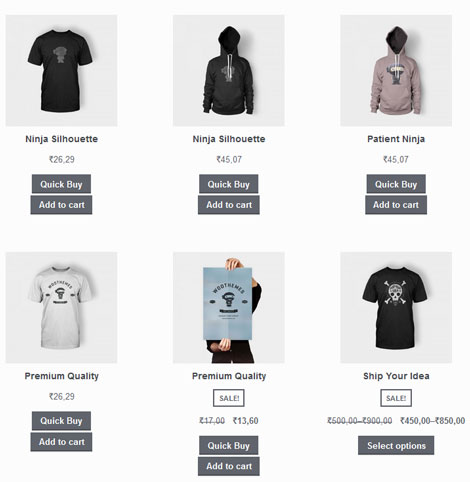Add Ninja Silhouette hoodie to cart

[x=229, y=205]
